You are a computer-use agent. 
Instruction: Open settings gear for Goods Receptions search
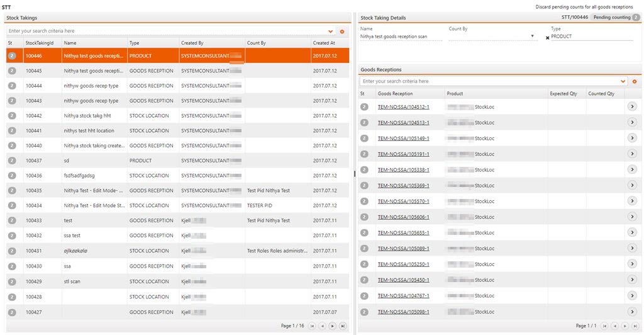click(635, 81)
